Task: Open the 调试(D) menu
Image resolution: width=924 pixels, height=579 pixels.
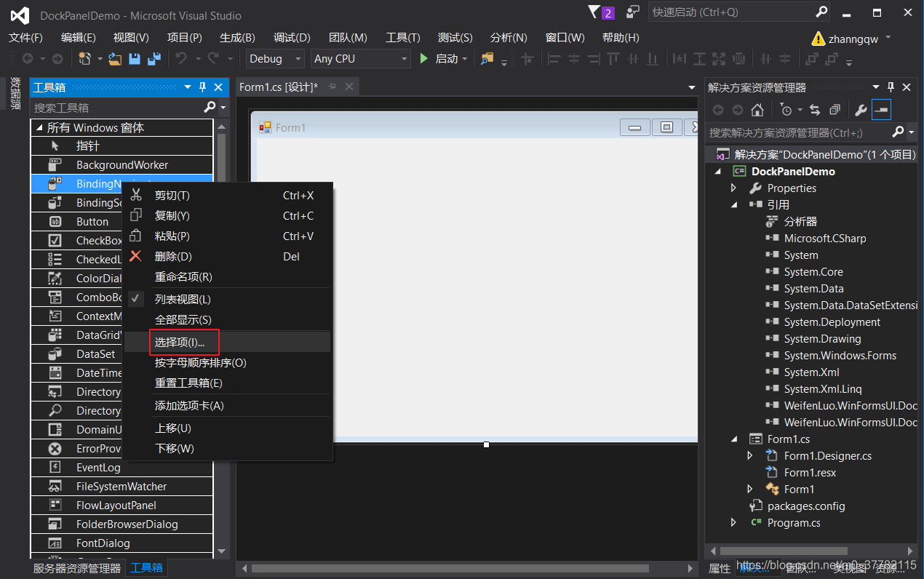Action: click(292, 38)
